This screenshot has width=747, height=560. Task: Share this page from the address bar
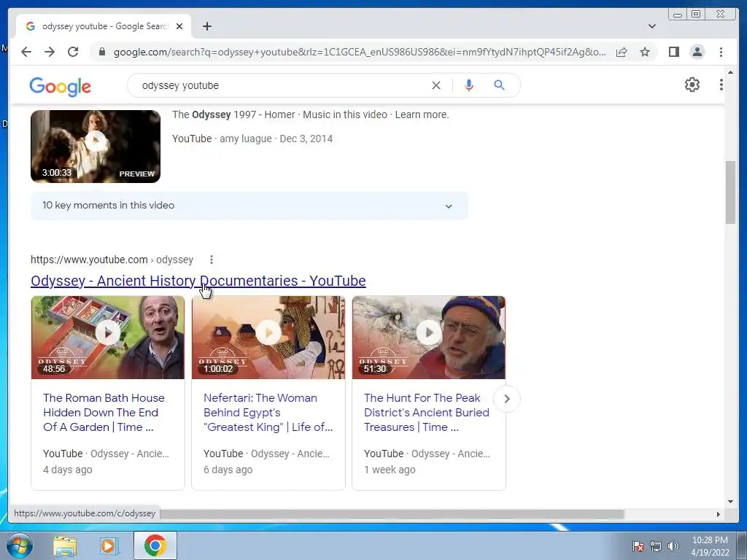(x=622, y=52)
